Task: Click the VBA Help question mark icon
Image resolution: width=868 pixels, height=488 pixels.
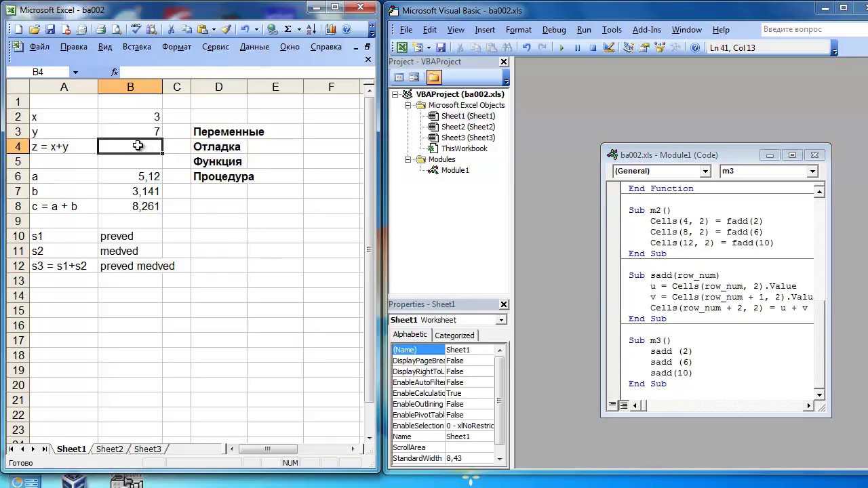Action: point(695,47)
